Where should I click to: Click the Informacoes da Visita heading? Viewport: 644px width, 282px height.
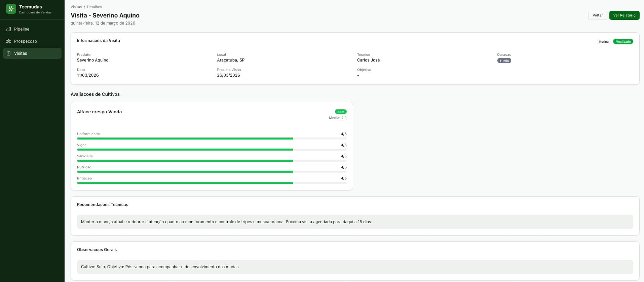[99, 41]
